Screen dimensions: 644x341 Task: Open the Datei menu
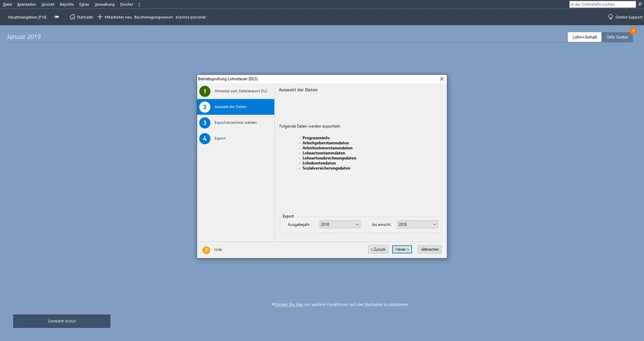(x=8, y=4)
